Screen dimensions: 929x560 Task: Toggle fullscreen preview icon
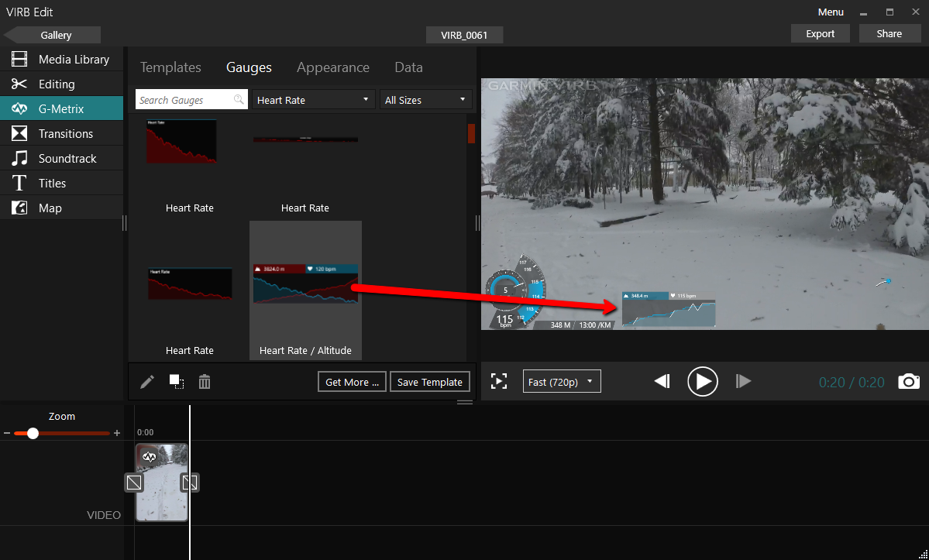click(x=499, y=381)
